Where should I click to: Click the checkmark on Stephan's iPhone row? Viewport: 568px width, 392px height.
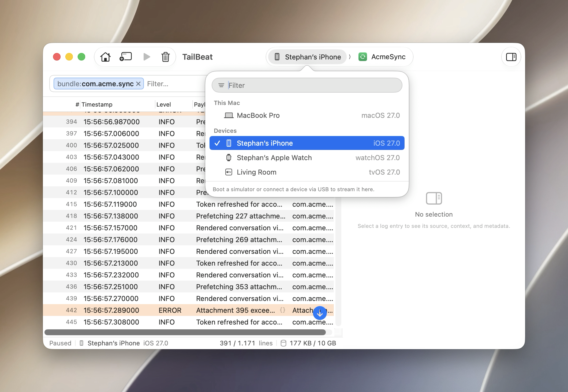pos(217,143)
